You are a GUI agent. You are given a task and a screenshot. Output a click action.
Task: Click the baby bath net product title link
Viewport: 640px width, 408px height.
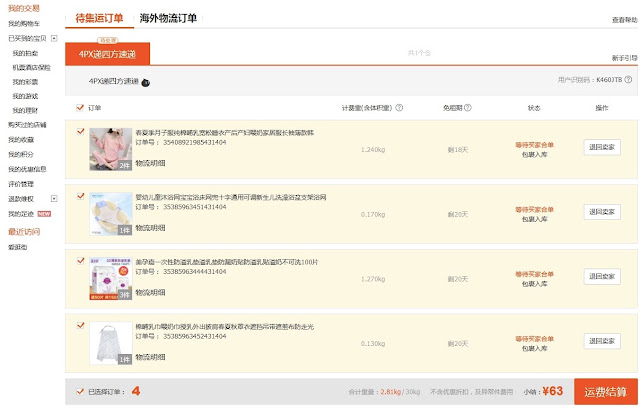point(231,197)
